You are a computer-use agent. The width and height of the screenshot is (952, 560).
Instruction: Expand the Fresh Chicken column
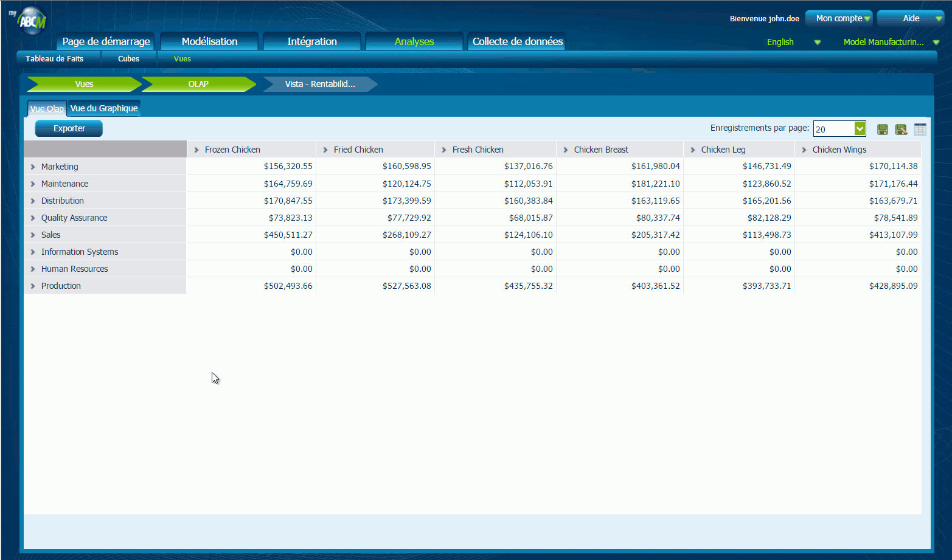444,150
